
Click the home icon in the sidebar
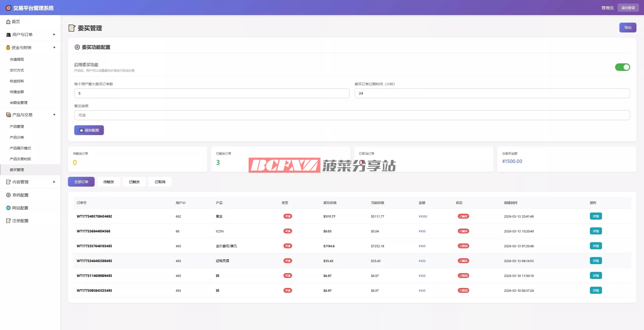click(8, 22)
